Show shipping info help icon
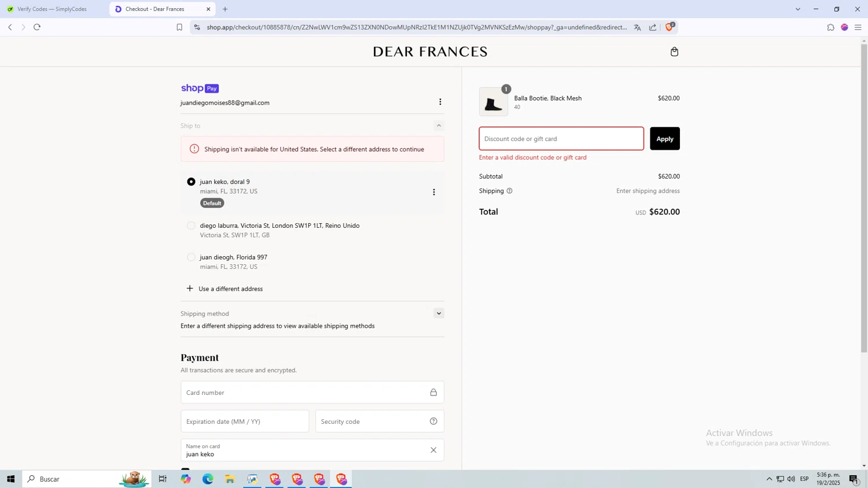This screenshot has height=488, width=868. 509,191
